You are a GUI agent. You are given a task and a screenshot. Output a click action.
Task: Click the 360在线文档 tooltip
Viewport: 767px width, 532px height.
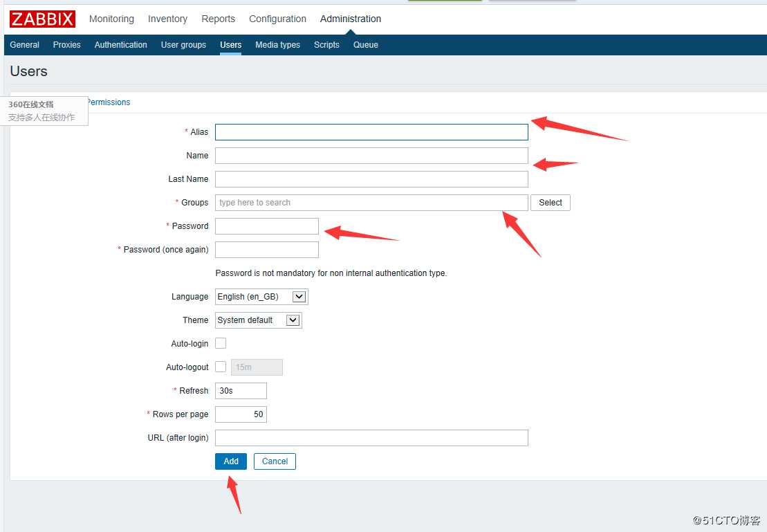pos(44,111)
